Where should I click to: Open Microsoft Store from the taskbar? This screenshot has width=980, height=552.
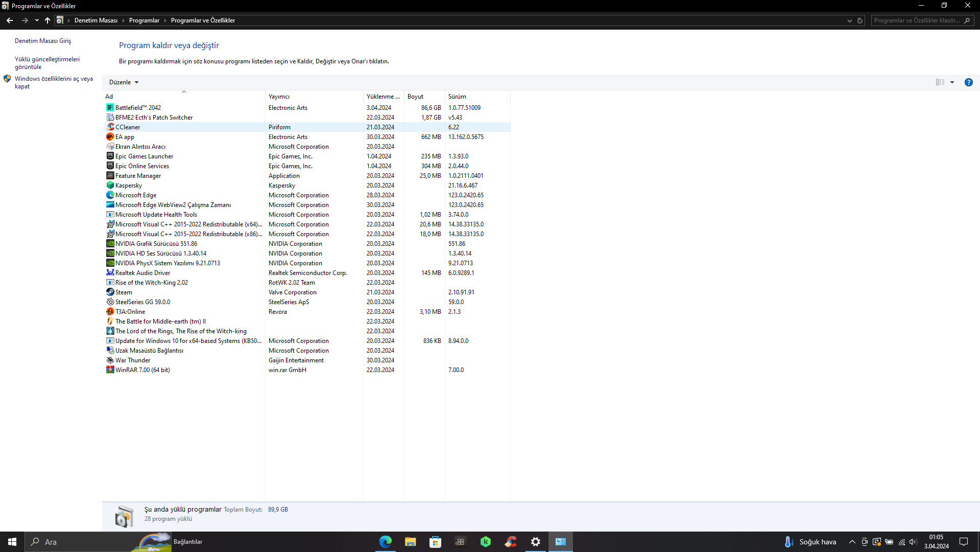coord(436,542)
